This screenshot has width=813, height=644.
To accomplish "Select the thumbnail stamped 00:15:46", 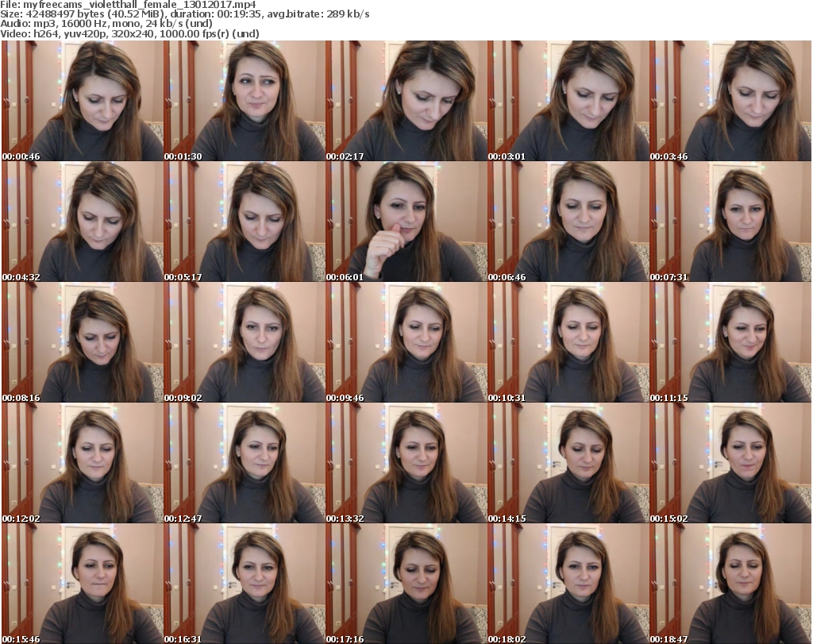I will coord(83,584).
